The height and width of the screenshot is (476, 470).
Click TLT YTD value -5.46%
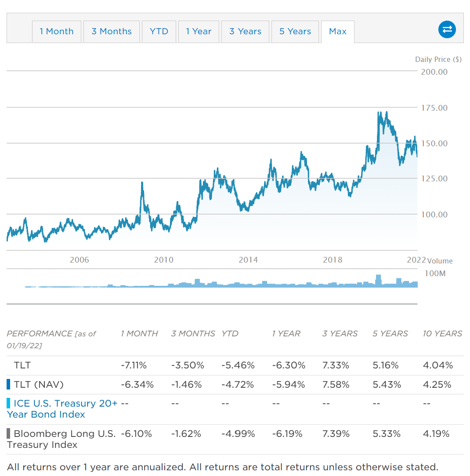point(238,365)
